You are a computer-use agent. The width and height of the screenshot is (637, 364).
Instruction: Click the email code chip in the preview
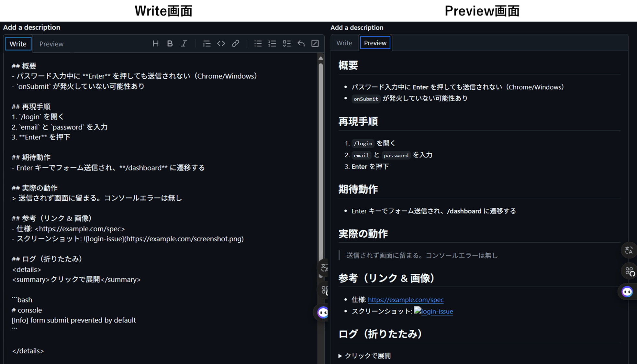tap(361, 155)
